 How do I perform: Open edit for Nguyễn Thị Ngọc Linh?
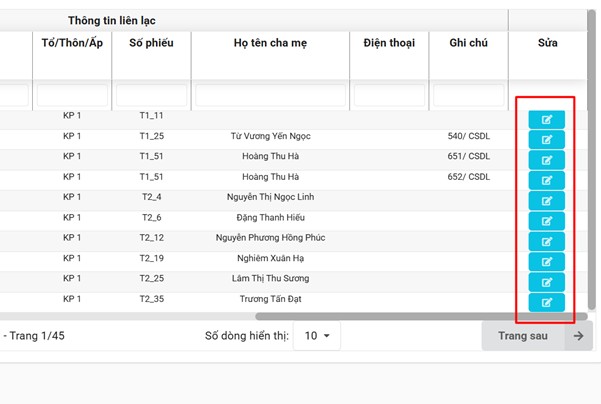pyautogui.click(x=546, y=200)
